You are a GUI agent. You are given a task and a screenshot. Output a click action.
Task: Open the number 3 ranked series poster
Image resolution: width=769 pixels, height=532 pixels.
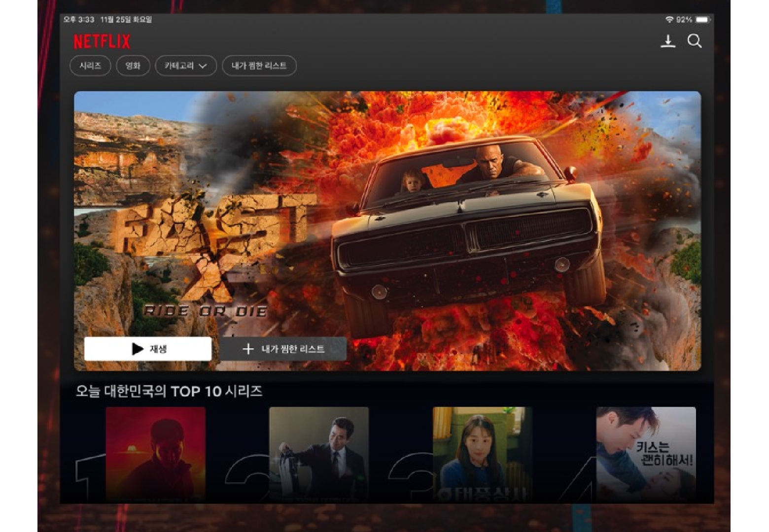pyautogui.click(x=483, y=454)
